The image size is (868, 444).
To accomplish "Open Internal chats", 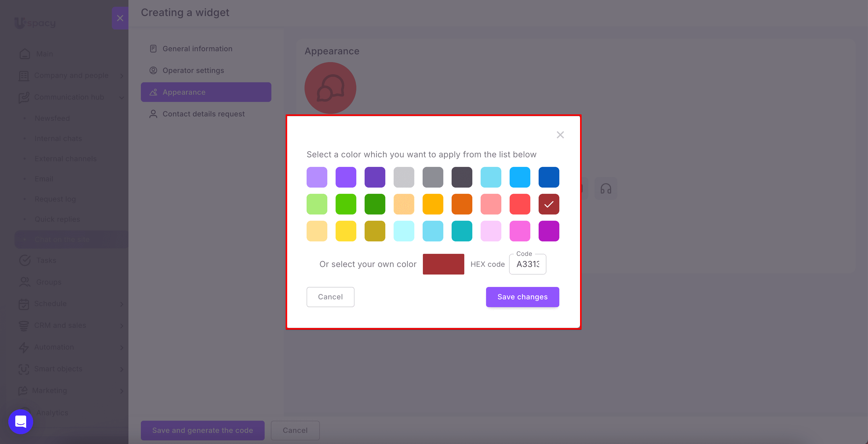I will [58, 139].
